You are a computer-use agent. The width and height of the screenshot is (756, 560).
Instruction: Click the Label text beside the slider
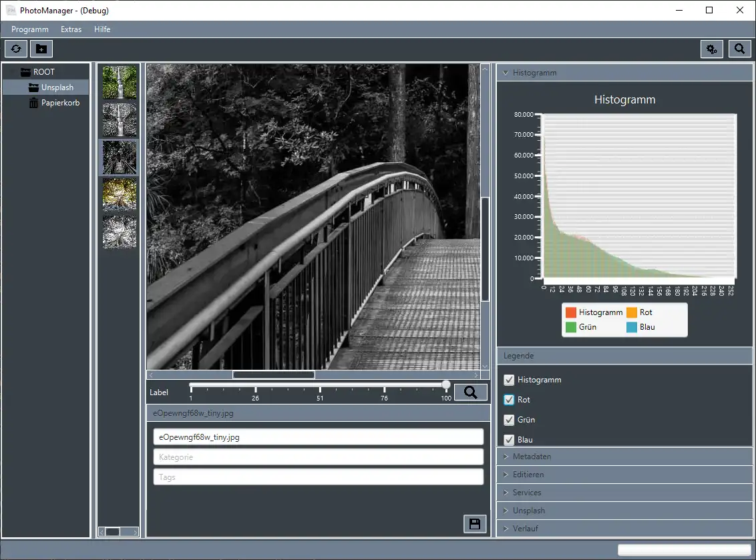[x=159, y=392]
